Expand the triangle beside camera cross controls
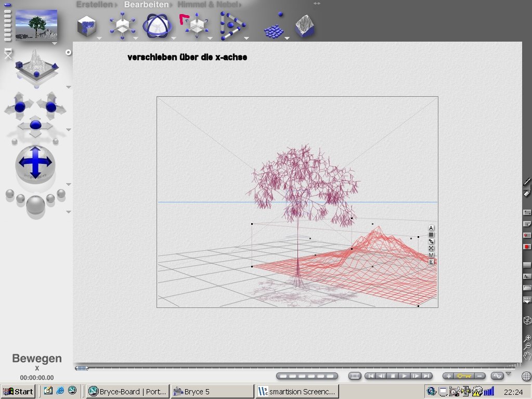 [68, 130]
